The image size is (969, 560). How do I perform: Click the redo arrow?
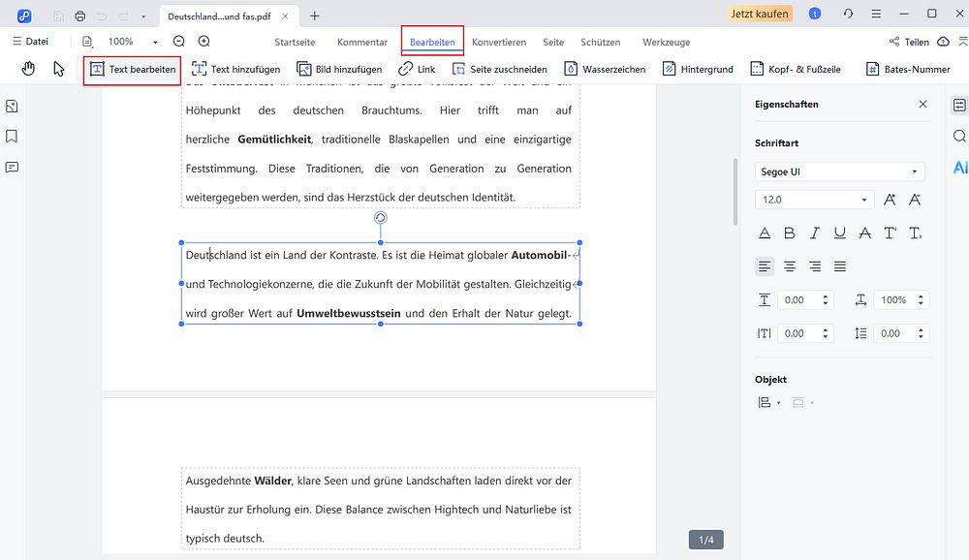point(124,16)
